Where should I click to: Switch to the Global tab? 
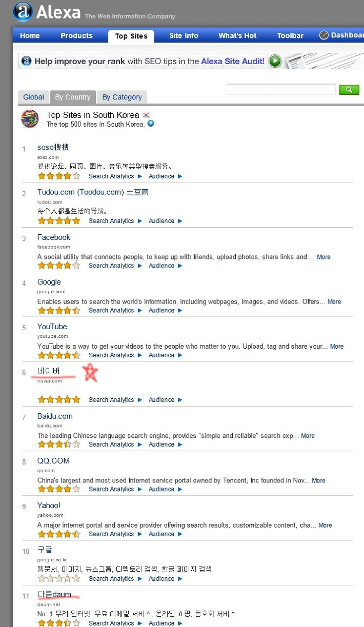pyautogui.click(x=33, y=97)
